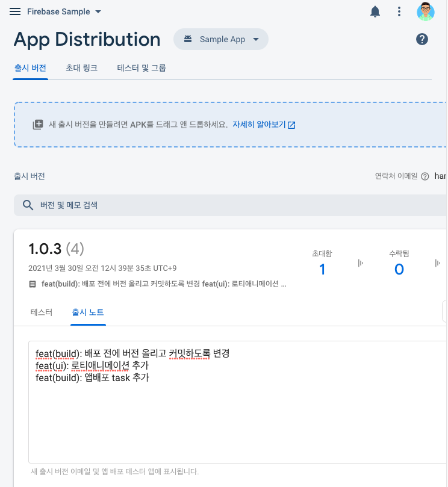Viewport: 448px width, 487px height.
Task: Switch to the 초대 링크 tab
Action: tap(82, 68)
